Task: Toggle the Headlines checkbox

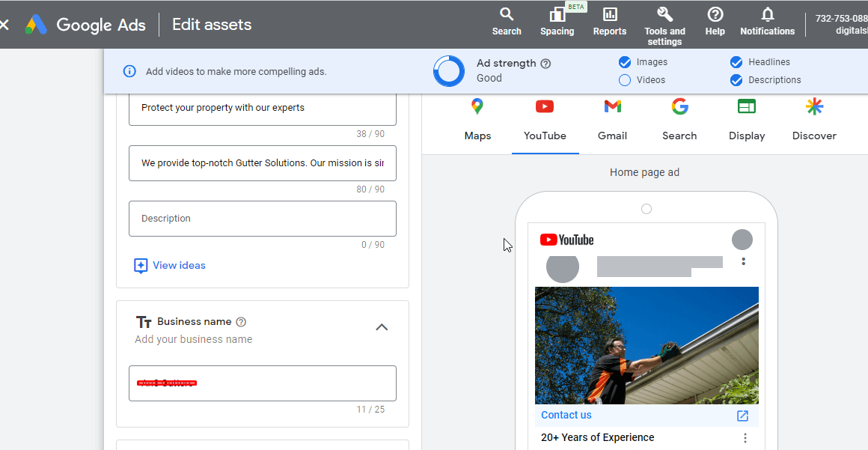Action: coord(736,62)
